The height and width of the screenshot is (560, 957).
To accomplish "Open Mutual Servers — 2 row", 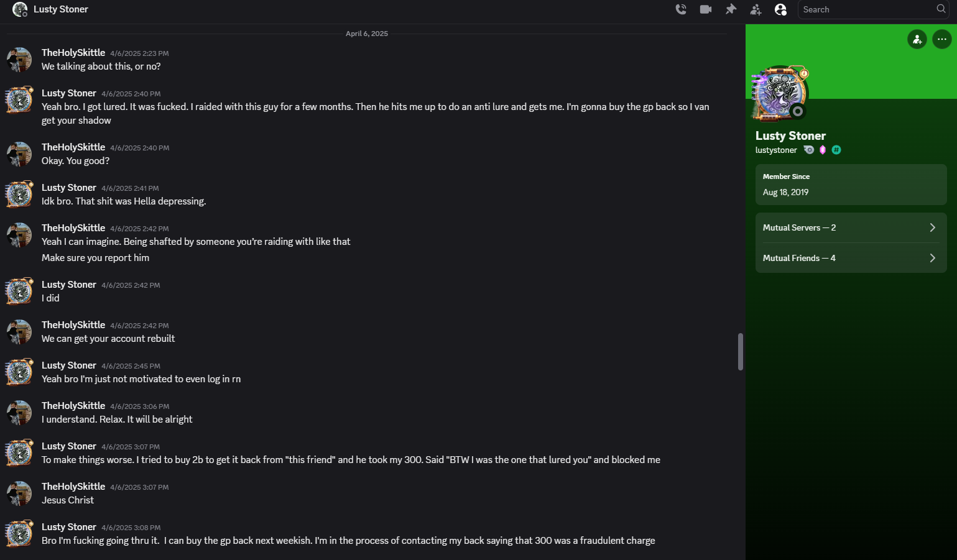I will tap(851, 227).
